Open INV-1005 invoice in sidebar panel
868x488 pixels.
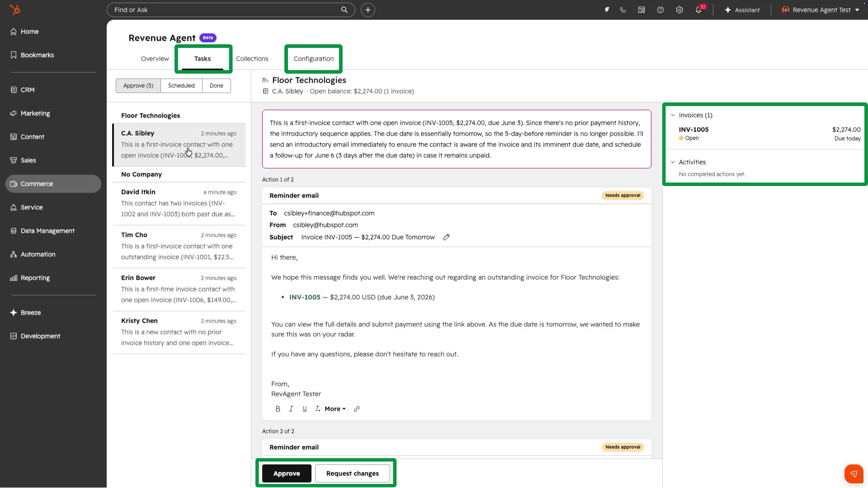[x=693, y=130]
